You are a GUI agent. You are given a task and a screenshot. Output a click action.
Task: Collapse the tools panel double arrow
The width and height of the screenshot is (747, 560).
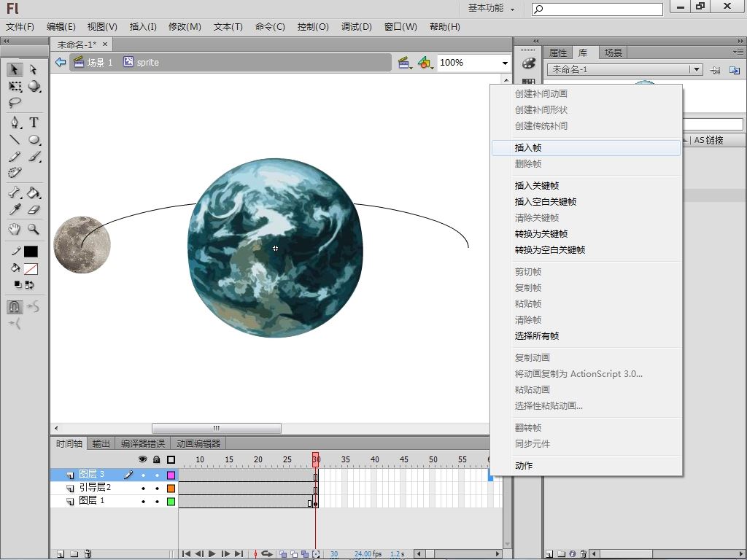6,41
